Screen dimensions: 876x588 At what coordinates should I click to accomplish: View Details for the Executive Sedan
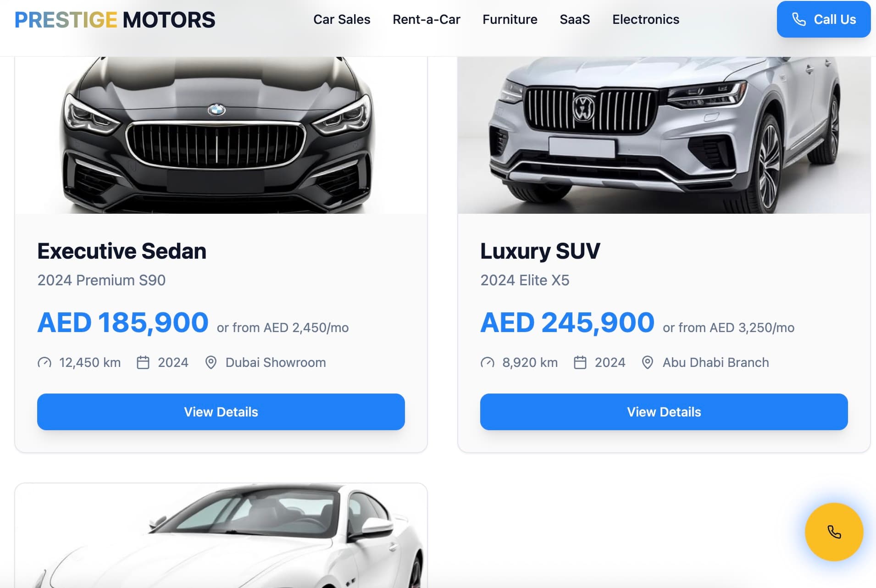coord(221,412)
